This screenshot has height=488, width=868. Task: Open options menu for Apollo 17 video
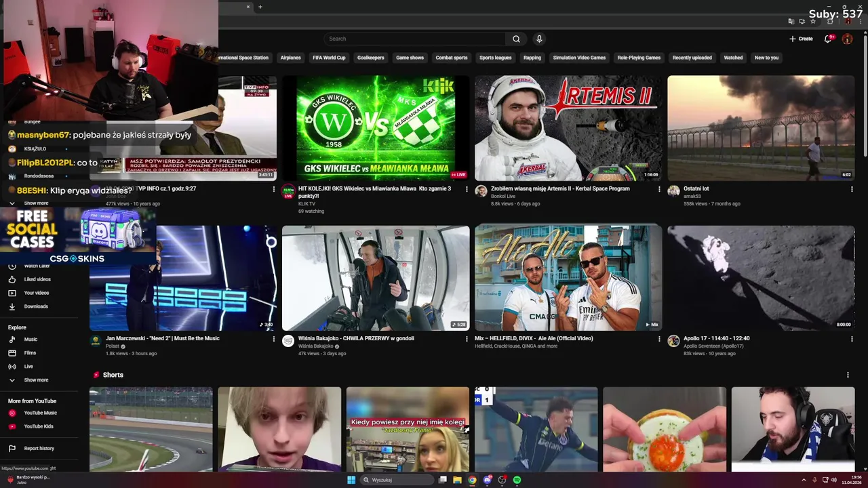[x=852, y=339]
